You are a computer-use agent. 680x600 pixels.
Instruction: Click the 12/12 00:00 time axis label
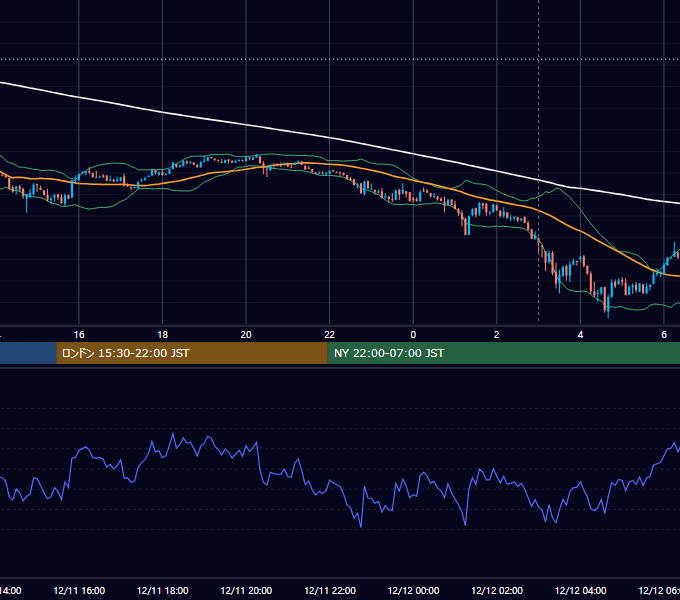point(413,590)
